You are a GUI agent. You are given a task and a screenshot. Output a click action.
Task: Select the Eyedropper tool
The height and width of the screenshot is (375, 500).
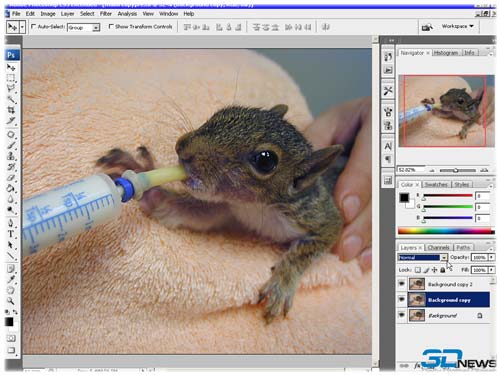11,279
